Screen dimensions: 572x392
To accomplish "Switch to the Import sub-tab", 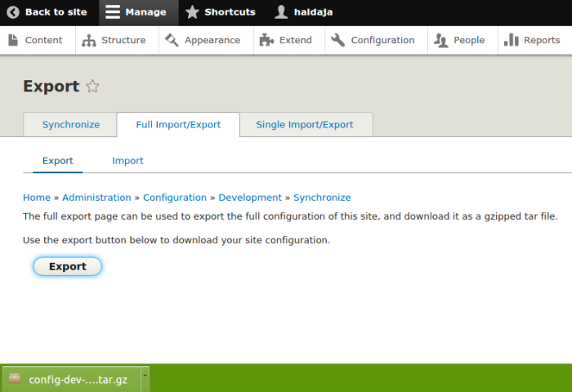I will (x=127, y=161).
